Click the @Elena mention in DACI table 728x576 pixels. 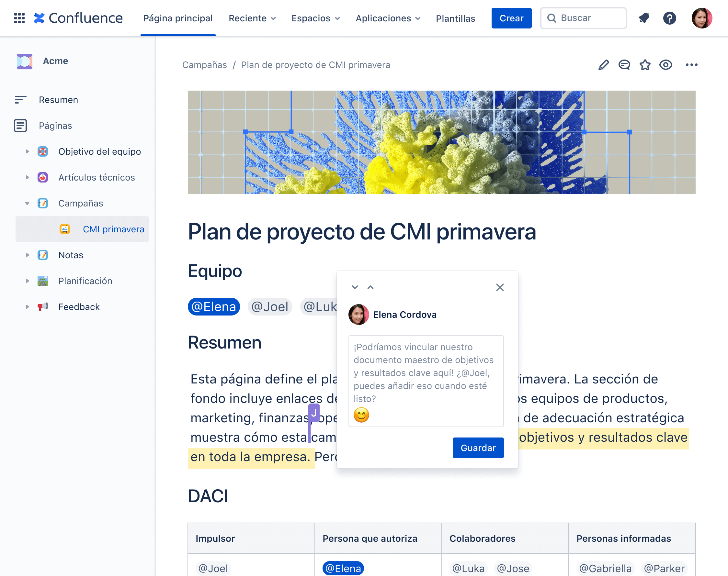pyautogui.click(x=343, y=568)
